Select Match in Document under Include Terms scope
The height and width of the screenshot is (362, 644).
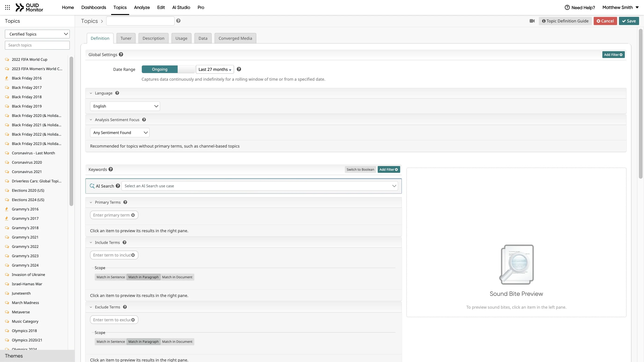click(177, 277)
